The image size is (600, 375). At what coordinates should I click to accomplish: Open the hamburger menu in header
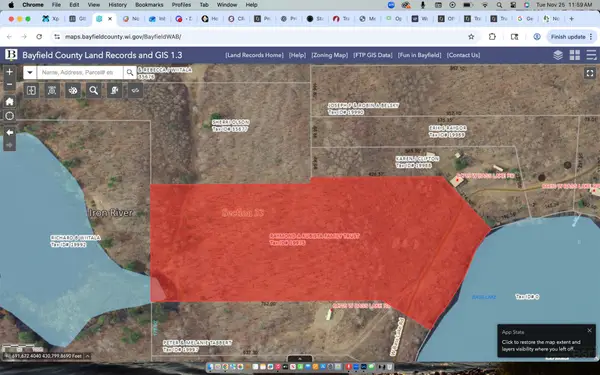click(591, 55)
